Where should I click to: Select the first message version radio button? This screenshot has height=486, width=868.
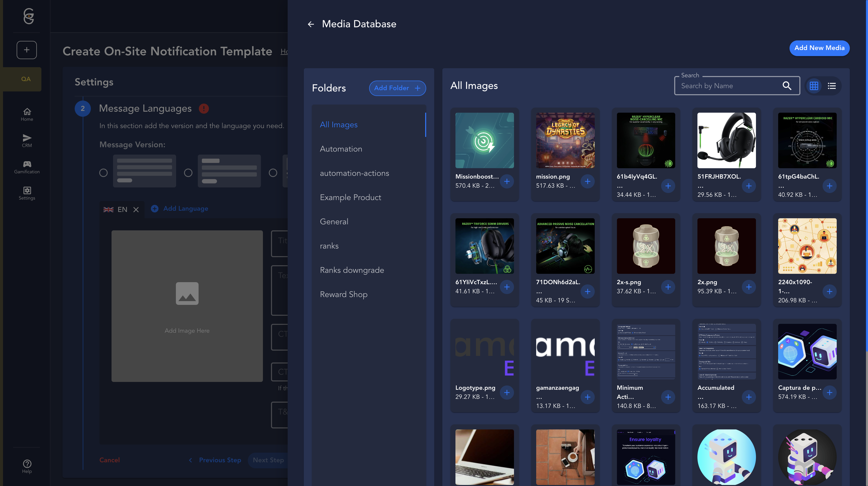click(103, 173)
